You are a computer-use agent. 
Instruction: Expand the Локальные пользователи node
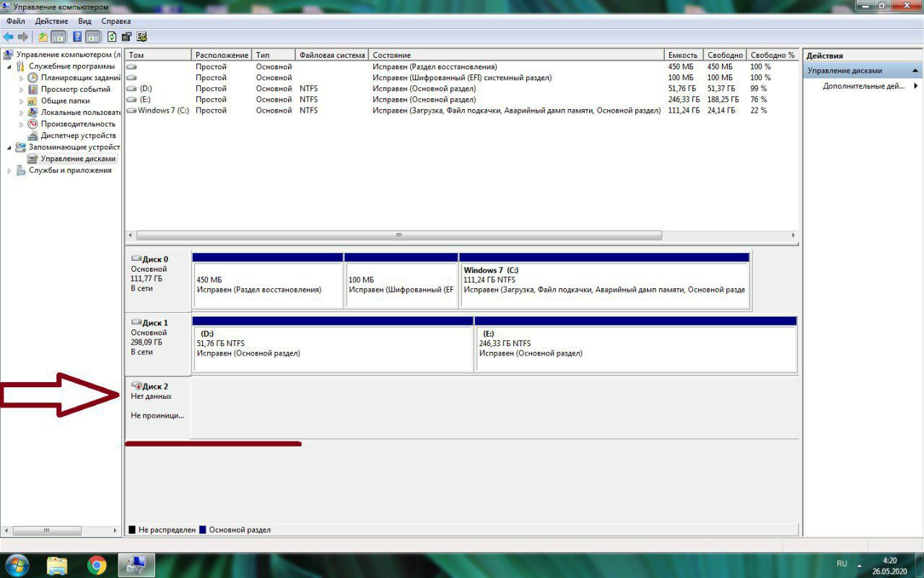(x=21, y=112)
